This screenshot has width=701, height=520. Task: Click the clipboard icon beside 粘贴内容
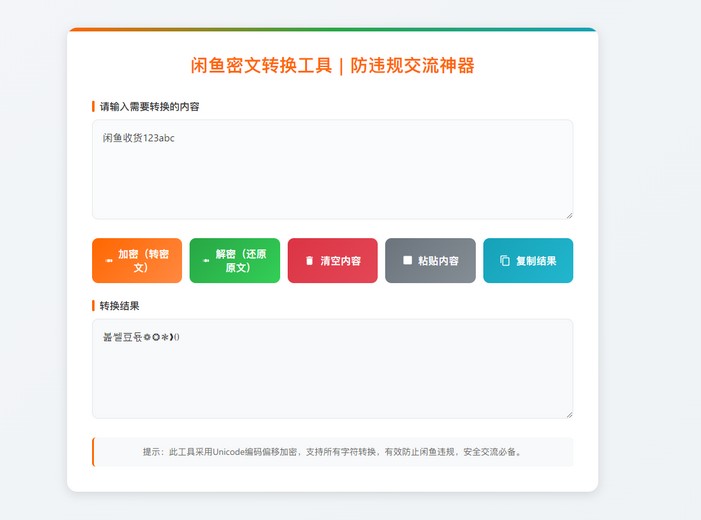(407, 260)
